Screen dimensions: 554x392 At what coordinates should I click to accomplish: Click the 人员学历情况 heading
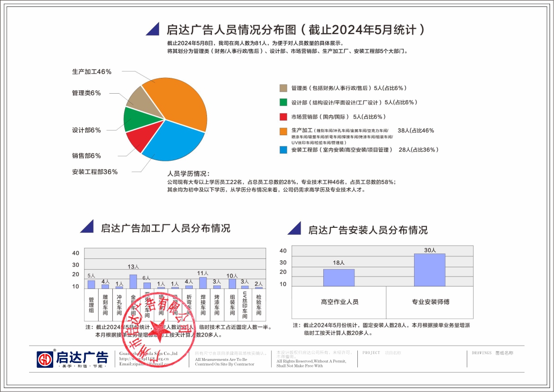188,174
